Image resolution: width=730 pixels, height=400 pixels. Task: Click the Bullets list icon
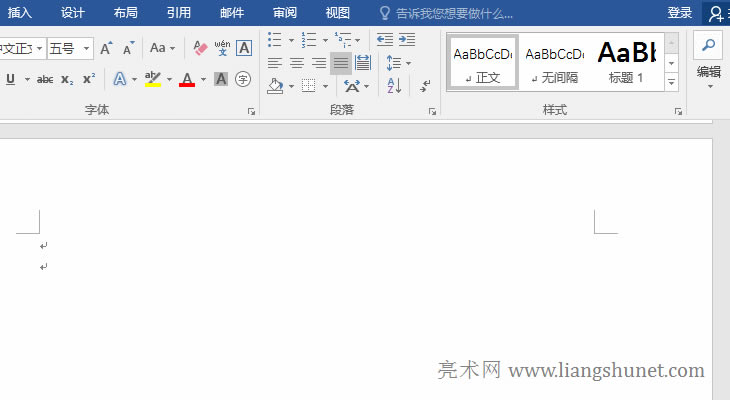click(275, 39)
